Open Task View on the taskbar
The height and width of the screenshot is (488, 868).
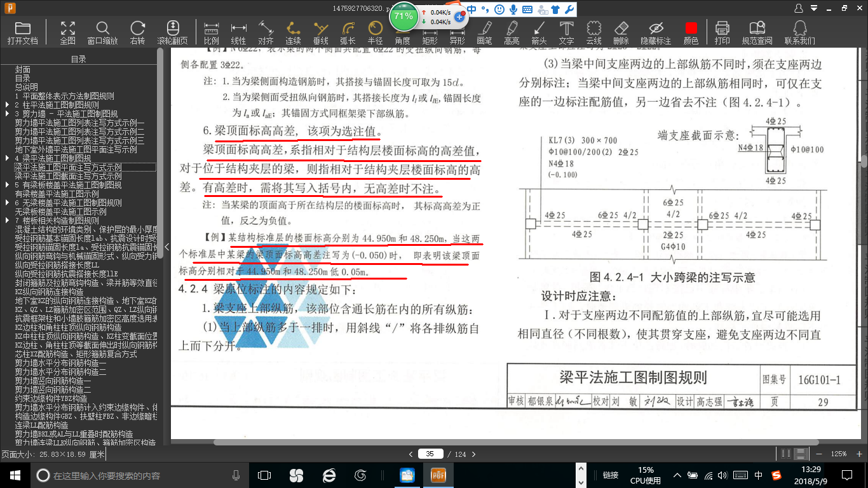click(264, 475)
